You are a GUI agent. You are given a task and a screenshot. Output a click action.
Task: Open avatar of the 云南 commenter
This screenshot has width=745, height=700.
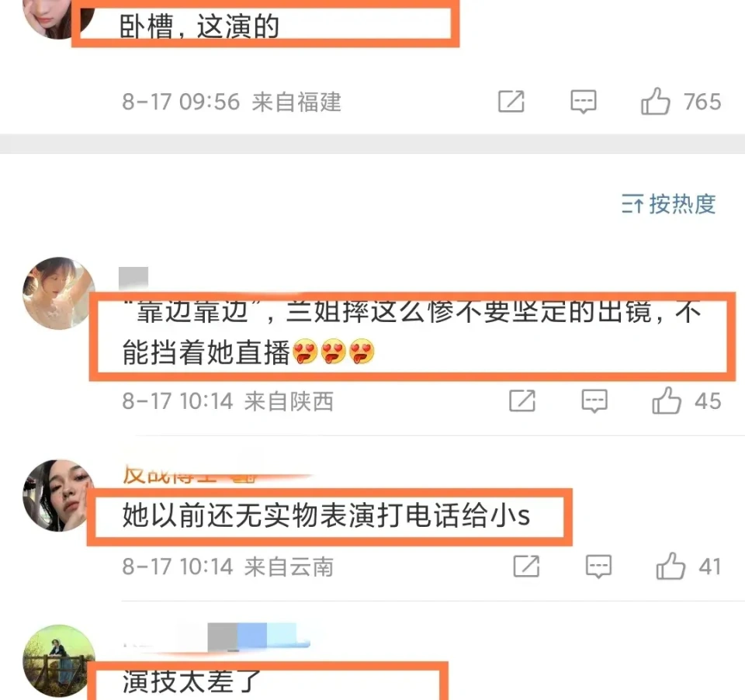[x=59, y=495]
